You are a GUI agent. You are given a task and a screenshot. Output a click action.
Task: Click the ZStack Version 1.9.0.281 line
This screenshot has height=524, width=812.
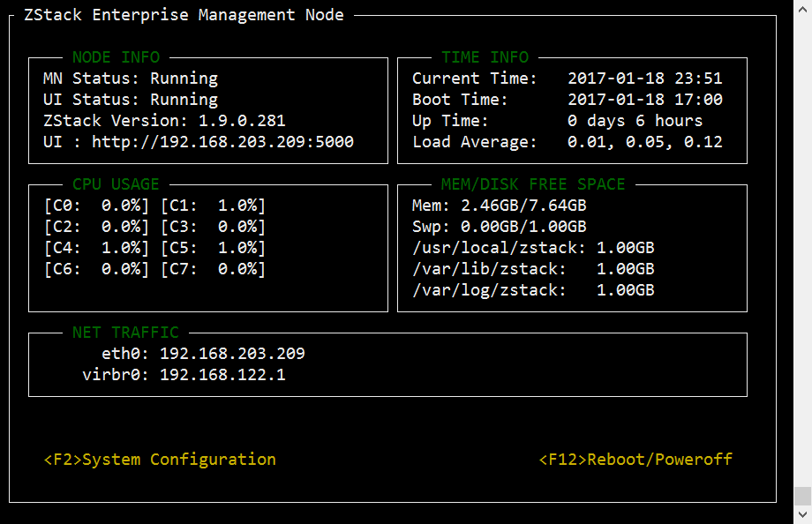click(165, 121)
